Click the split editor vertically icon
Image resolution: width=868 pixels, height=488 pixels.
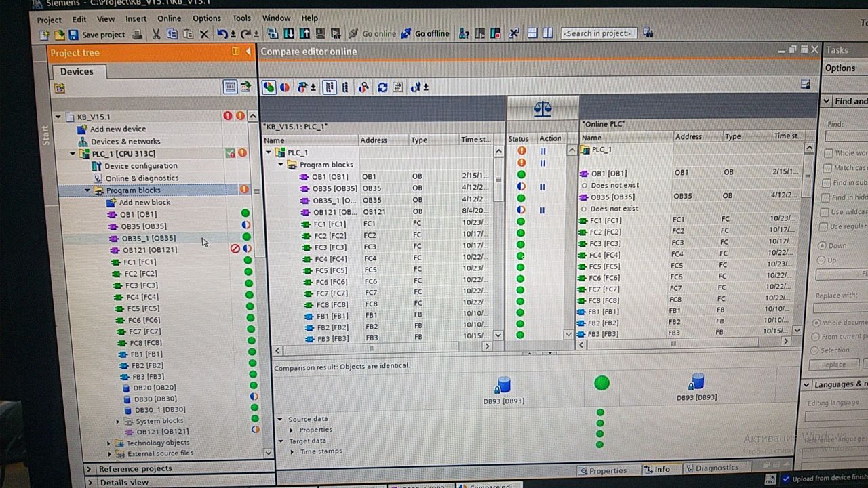click(x=548, y=33)
